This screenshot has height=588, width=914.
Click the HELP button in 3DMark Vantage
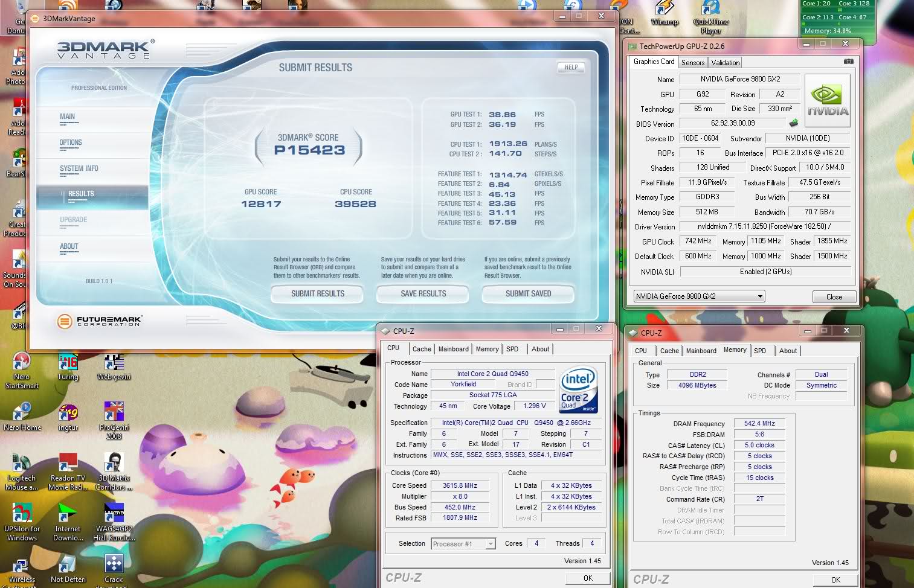click(x=571, y=68)
